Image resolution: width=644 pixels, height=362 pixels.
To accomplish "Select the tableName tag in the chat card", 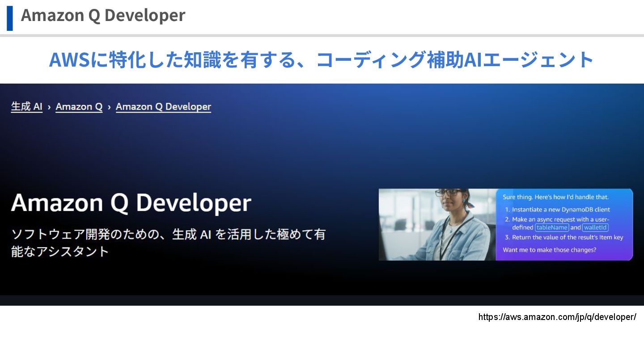I will [552, 227].
